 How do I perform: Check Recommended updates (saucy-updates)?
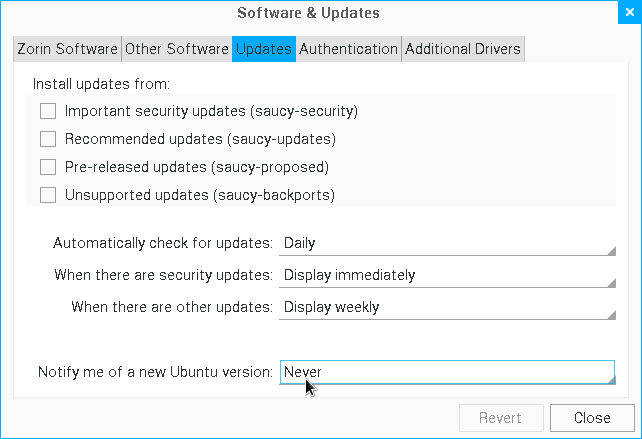click(x=48, y=139)
